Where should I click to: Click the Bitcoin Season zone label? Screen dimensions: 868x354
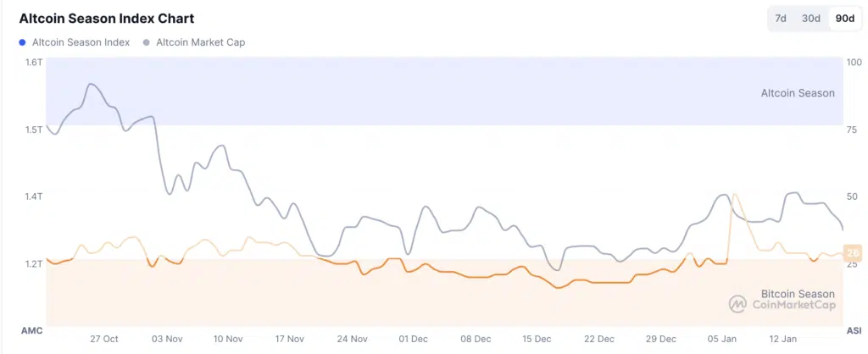pos(797,294)
